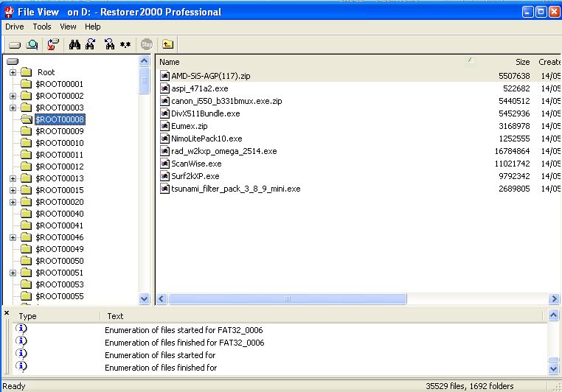
Task: Select the $ROOT00011 folder in the tree
Action: pos(60,155)
